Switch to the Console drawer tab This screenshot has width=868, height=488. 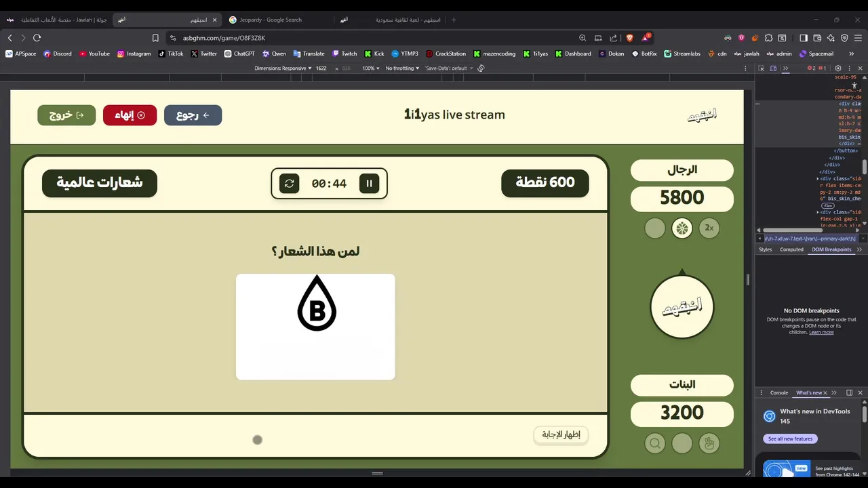[x=779, y=392]
